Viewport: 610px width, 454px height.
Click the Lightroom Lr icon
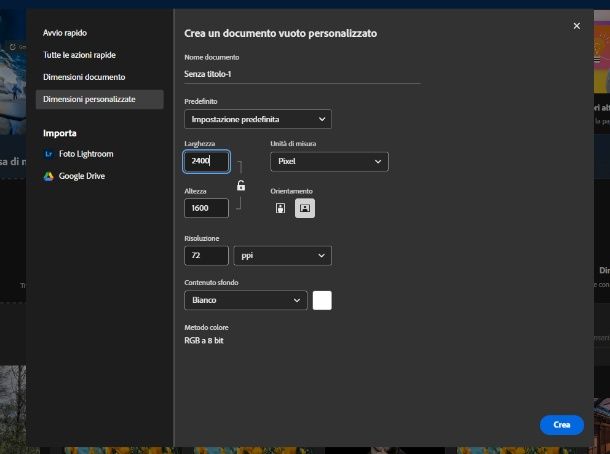point(49,154)
